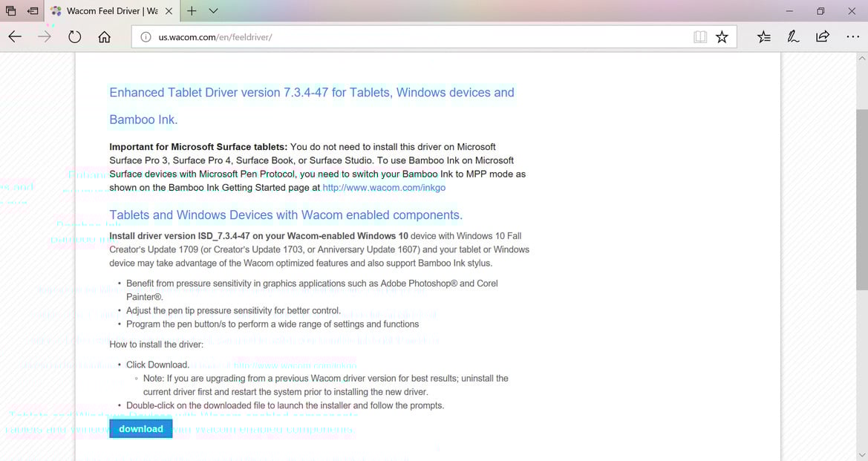
Task: Click 'Program the pen button/s' bullet
Action: (x=273, y=324)
